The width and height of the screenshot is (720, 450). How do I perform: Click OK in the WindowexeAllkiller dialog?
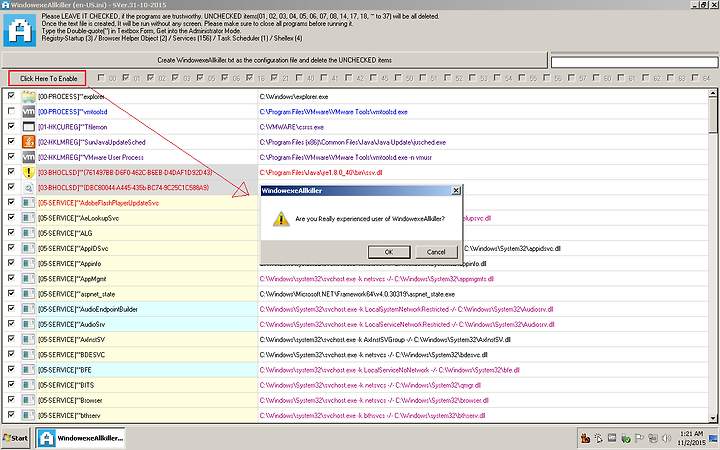[389, 252]
